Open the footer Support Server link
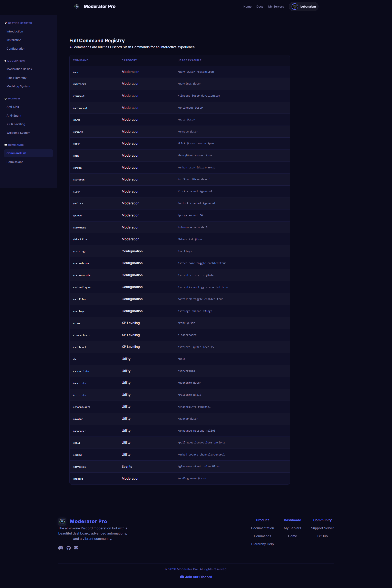The height and width of the screenshot is (588, 392). (x=322, y=528)
